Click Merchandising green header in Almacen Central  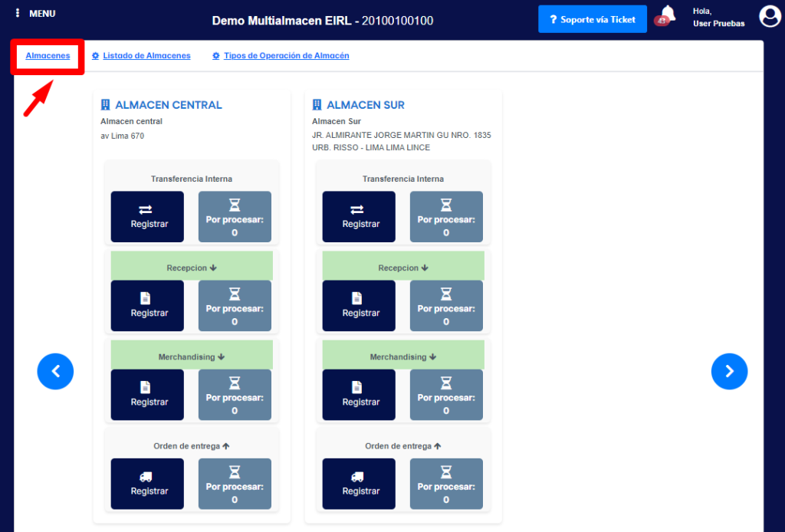pos(192,355)
